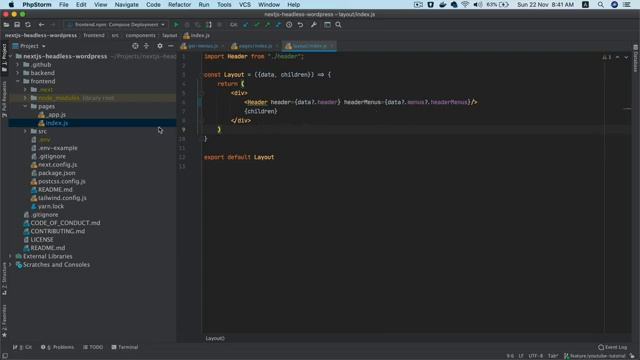Expand the .github folder arrow

18,65
